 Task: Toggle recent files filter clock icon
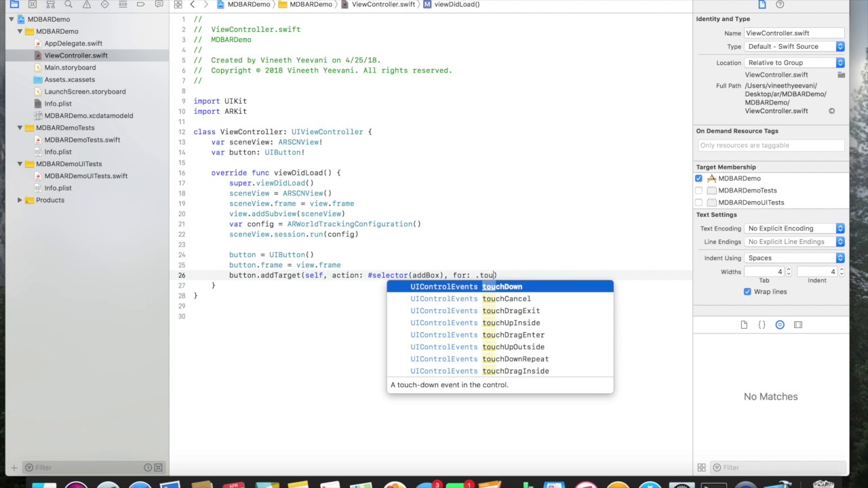pos(148,467)
